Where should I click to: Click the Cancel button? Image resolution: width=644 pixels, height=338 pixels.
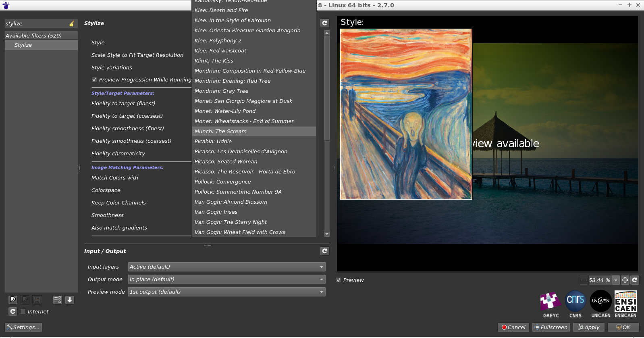513,327
